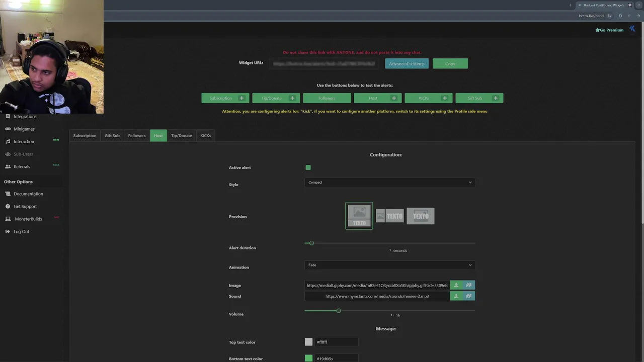Click plus icon on KICKs test button

[x=445, y=98]
